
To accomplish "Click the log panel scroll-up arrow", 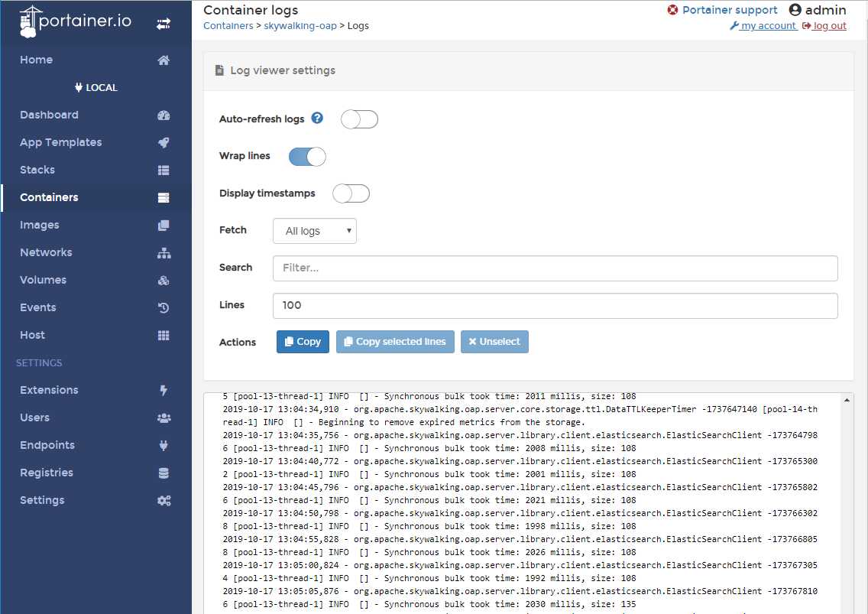I will click(x=847, y=400).
